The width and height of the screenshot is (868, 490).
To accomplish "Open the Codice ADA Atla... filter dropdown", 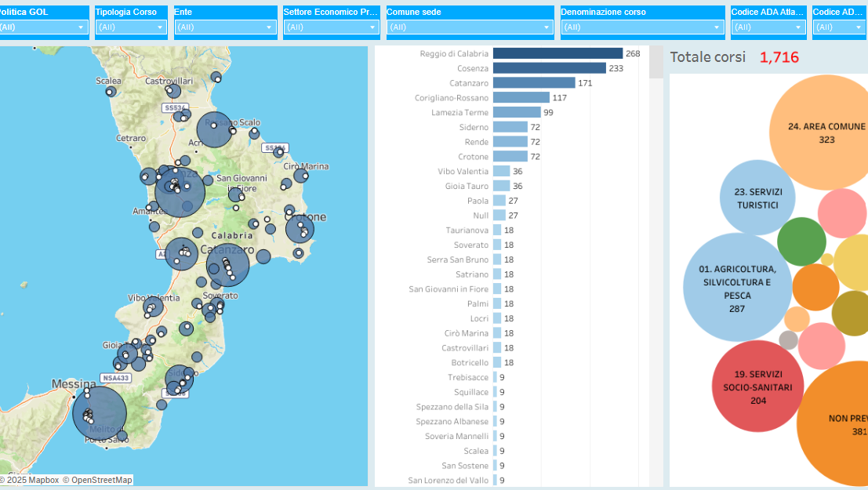I will pyautogui.click(x=768, y=27).
